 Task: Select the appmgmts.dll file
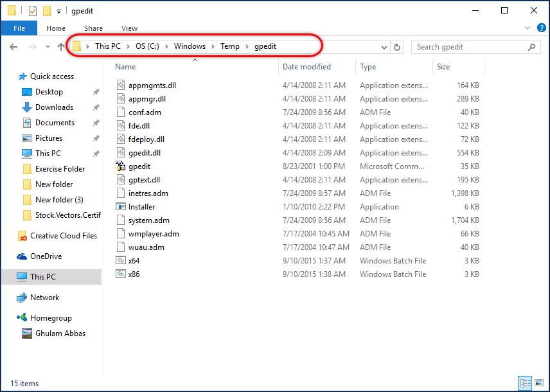[x=152, y=85]
